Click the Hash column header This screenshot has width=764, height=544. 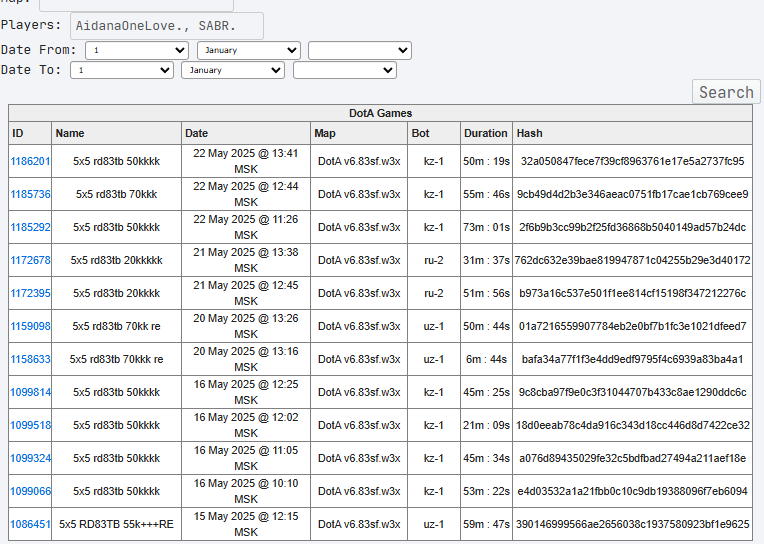point(632,133)
